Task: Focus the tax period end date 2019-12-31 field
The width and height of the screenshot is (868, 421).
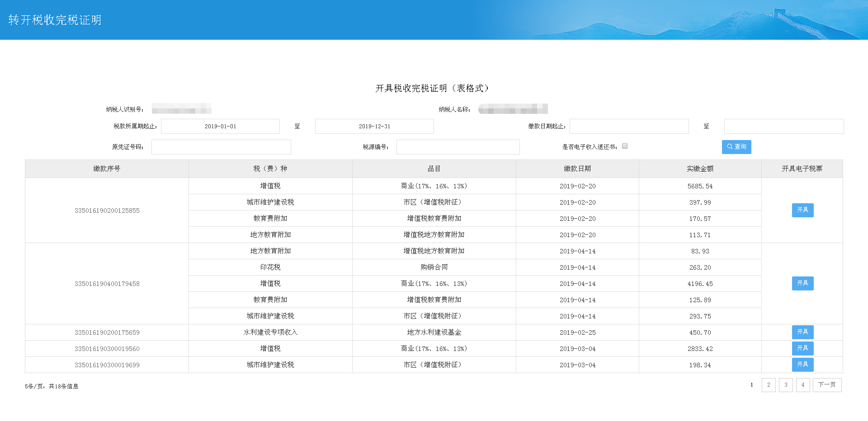Action: click(x=374, y=126)
